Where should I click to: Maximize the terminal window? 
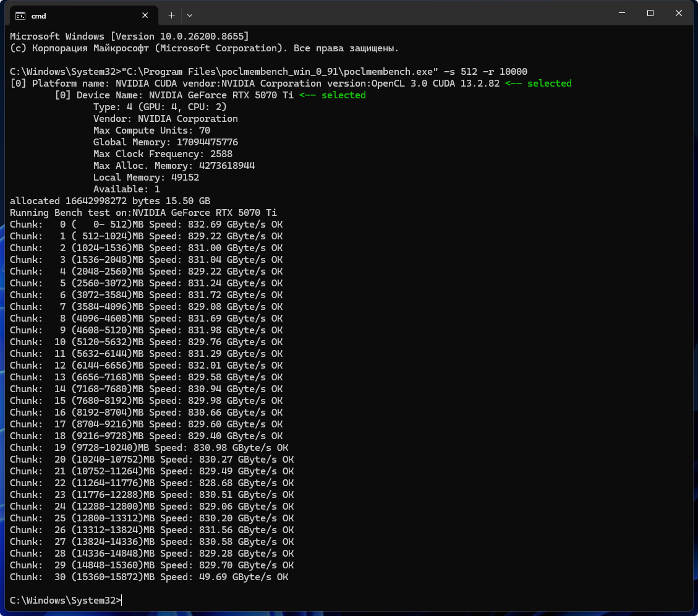pyautogui.click(x=650, y=13)
